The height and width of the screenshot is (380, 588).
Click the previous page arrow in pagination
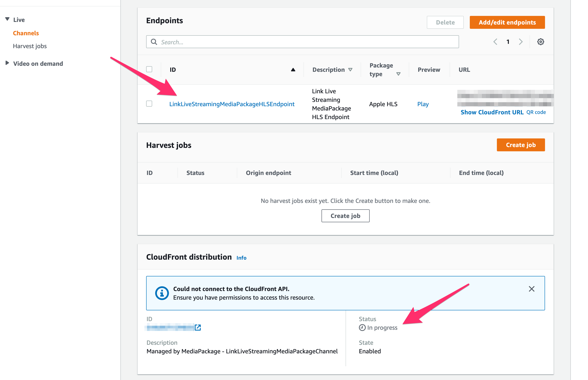point(495,42)
